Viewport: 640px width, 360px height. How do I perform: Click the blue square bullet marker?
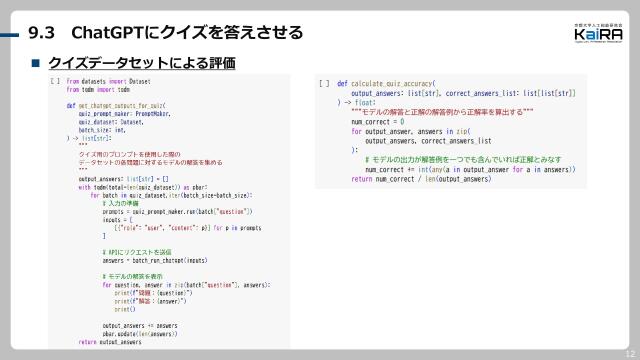(x=36, y=63)
